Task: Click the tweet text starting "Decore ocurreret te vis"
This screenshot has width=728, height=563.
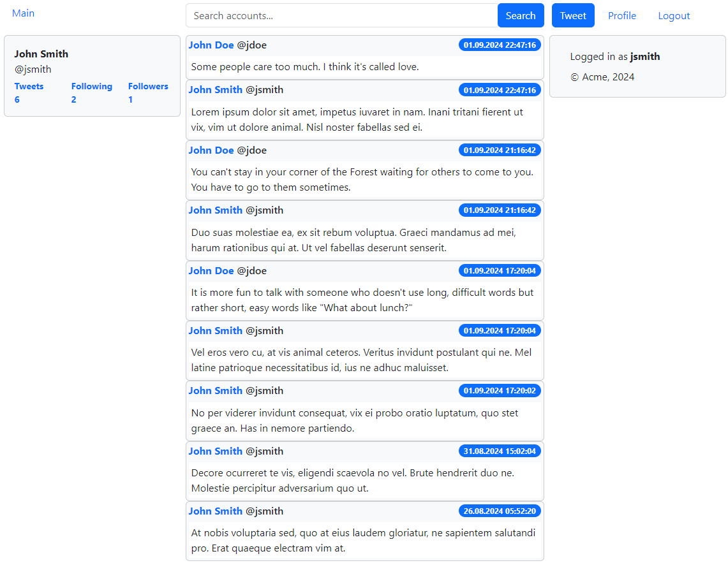Action: point(353,480)
